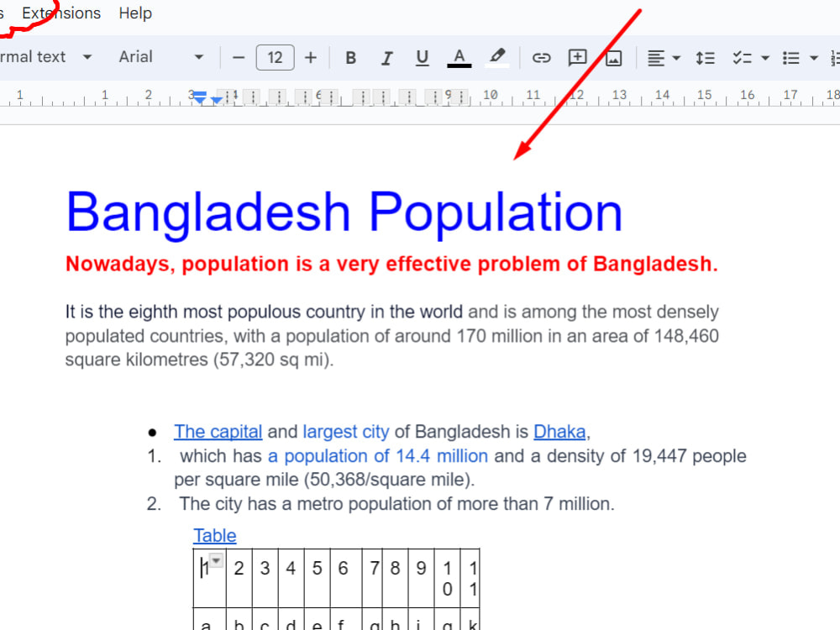Decrease font size with minus button
The image size is (840, 630).
click(239, 57)
